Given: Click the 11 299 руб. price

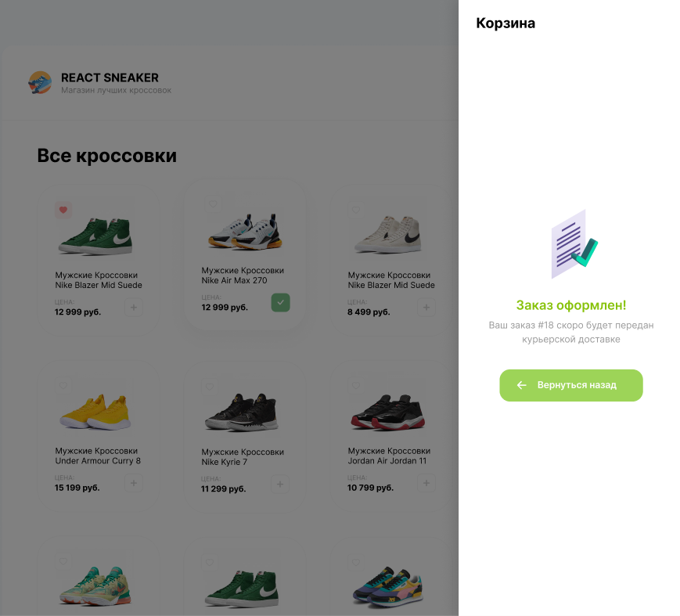Looking at the screenshot, I should [x=223, y=489].
